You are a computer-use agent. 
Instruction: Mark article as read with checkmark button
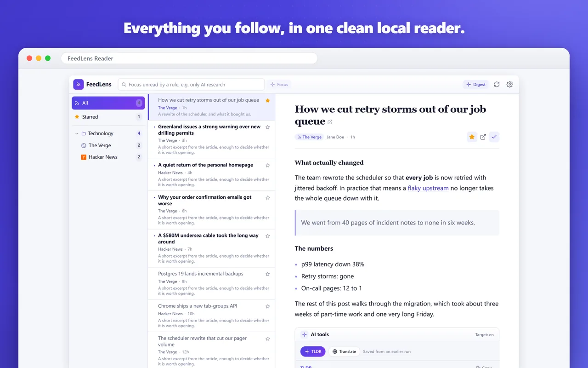[x=494, y=137]
